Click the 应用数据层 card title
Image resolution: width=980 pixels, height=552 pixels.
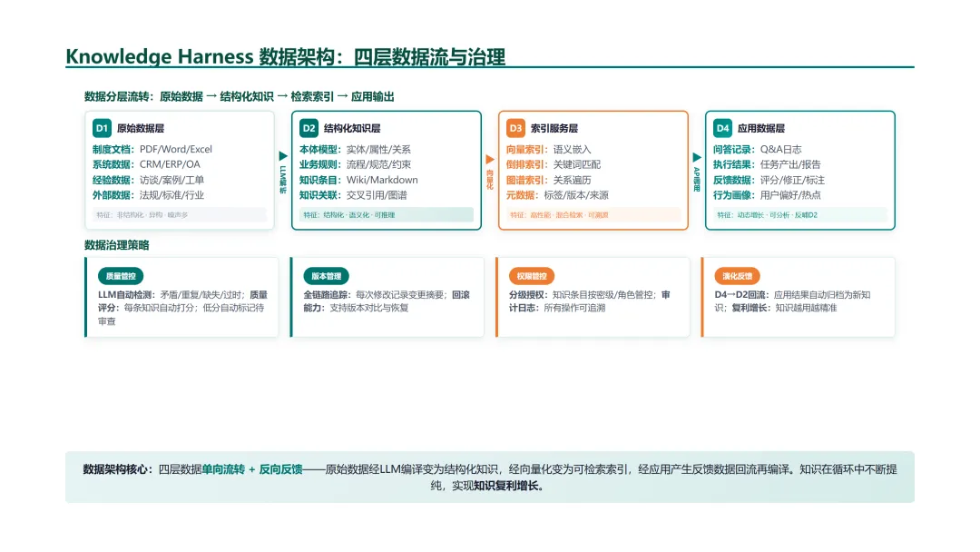(761, 128)
